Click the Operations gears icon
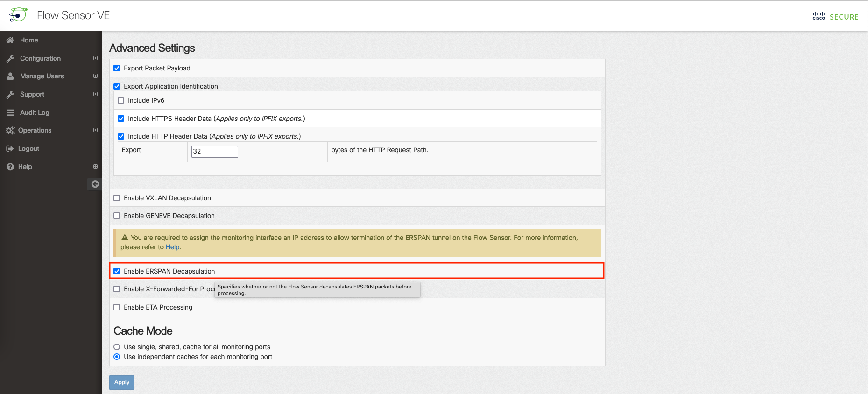Viewport: 868px width, 394px height. click(x=10, y=131)
